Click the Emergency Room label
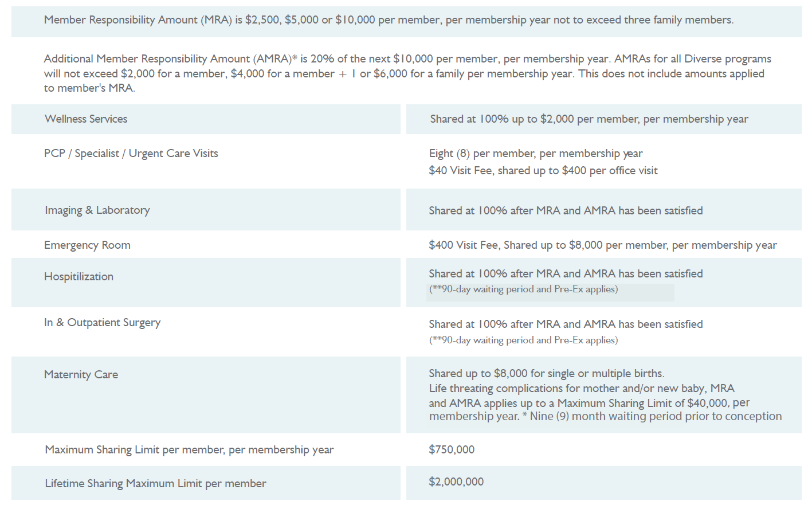Viewport: 812px width, 509px height. (87, 245)
